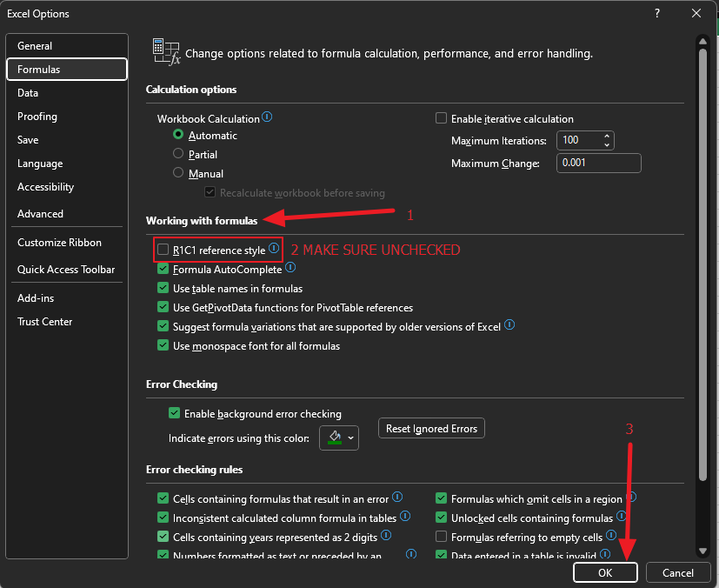
Task: Click the Error checking rules heading
Action: 195,470
